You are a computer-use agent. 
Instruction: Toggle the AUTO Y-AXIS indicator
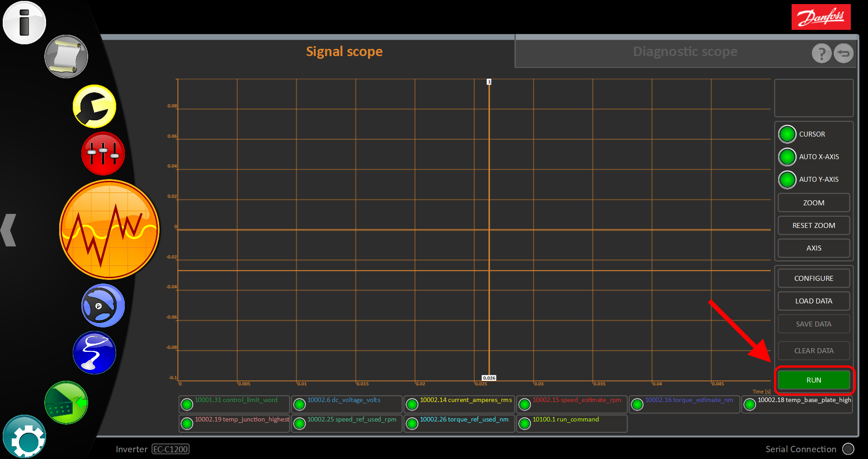pyautogui.click(x=787, y=180)
